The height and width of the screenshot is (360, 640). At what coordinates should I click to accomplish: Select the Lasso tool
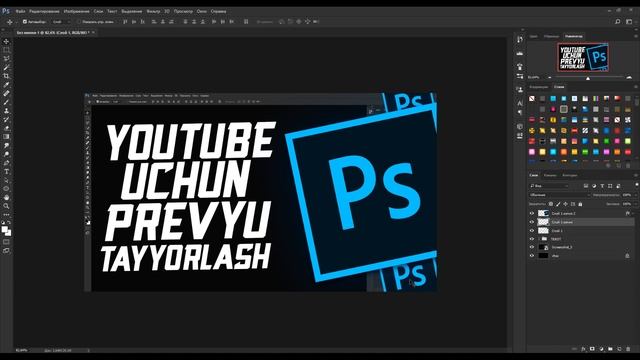tap(6, 58)
